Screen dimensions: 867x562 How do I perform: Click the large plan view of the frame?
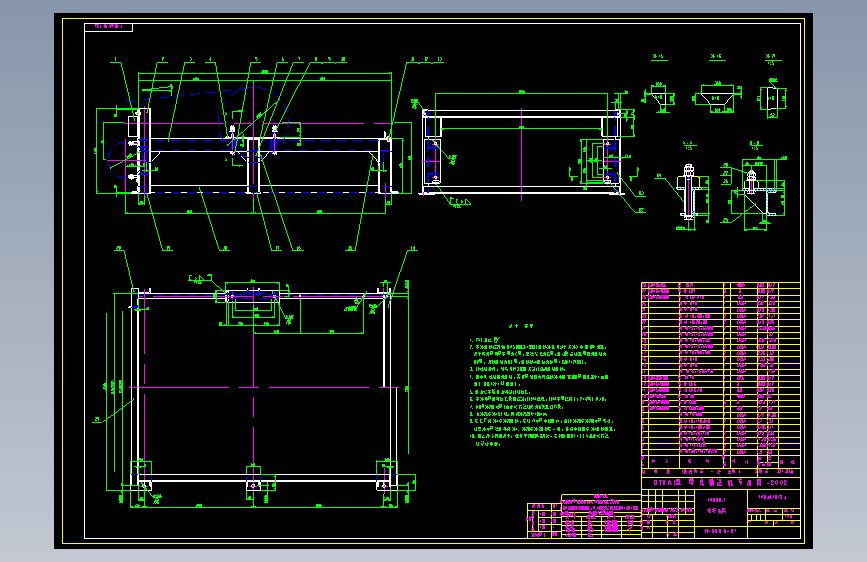tap(260, 393)
